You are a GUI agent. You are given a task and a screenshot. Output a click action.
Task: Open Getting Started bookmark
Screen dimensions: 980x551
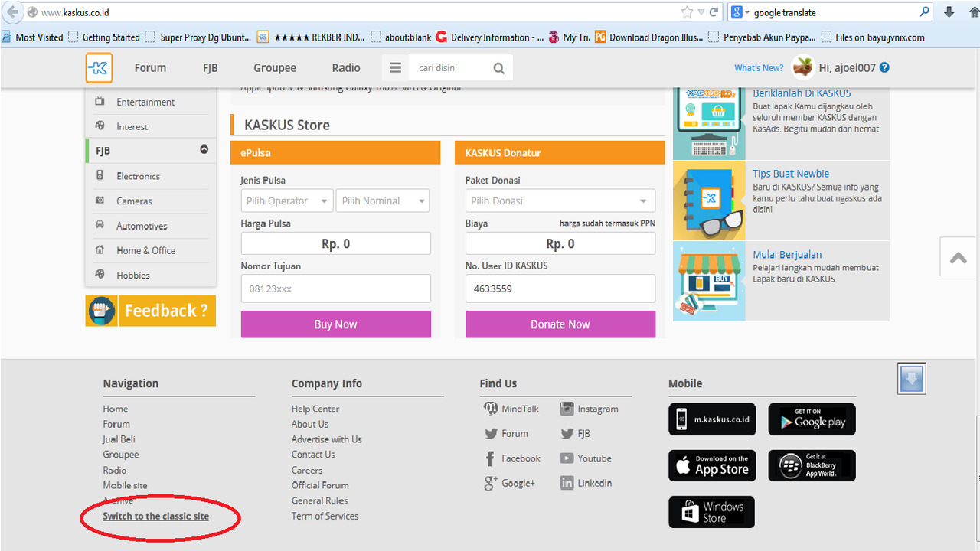tap(104, 37)
